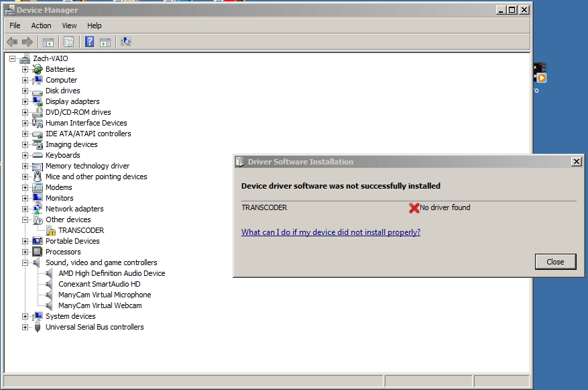The width and height of the screenshot is (588, 390).
Task: Click 'No driver found' status text
Action: click(445, 207)
